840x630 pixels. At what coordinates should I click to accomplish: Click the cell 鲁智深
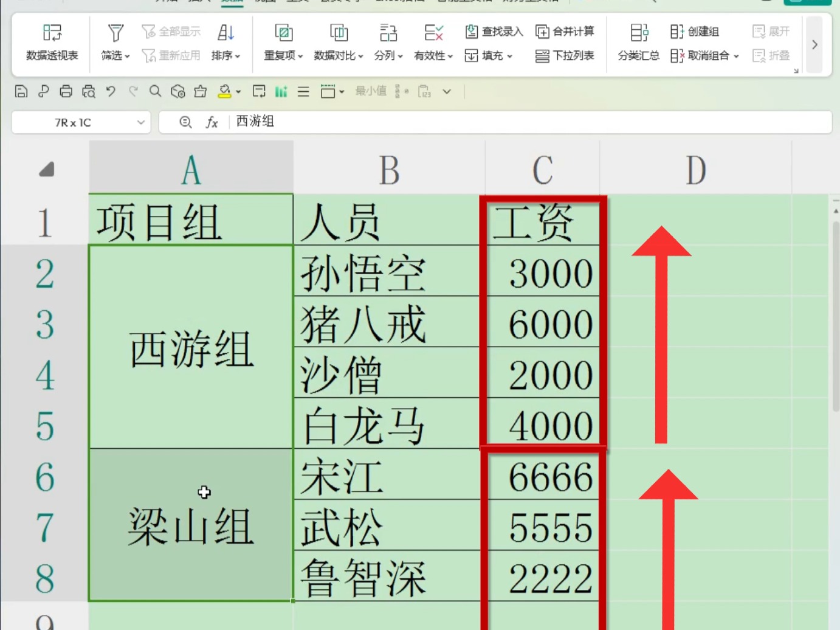tap(389, 576)
